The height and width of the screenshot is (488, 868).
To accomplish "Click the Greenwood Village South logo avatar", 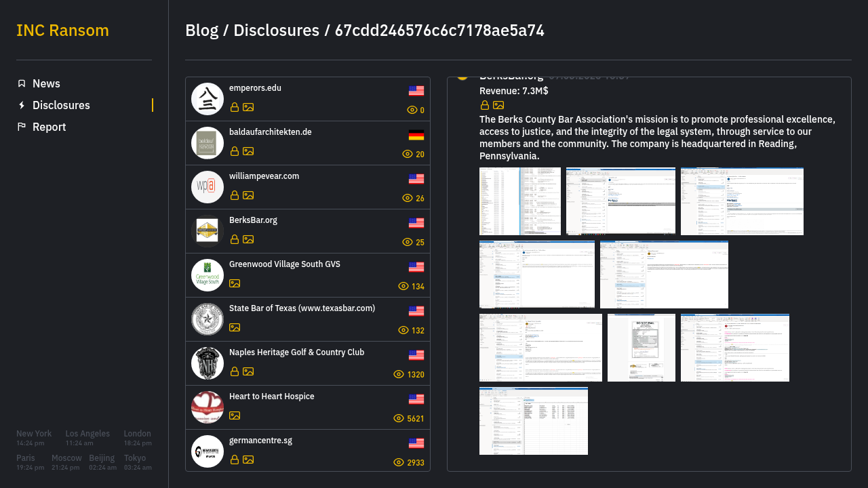I will (x=208, y=275).
